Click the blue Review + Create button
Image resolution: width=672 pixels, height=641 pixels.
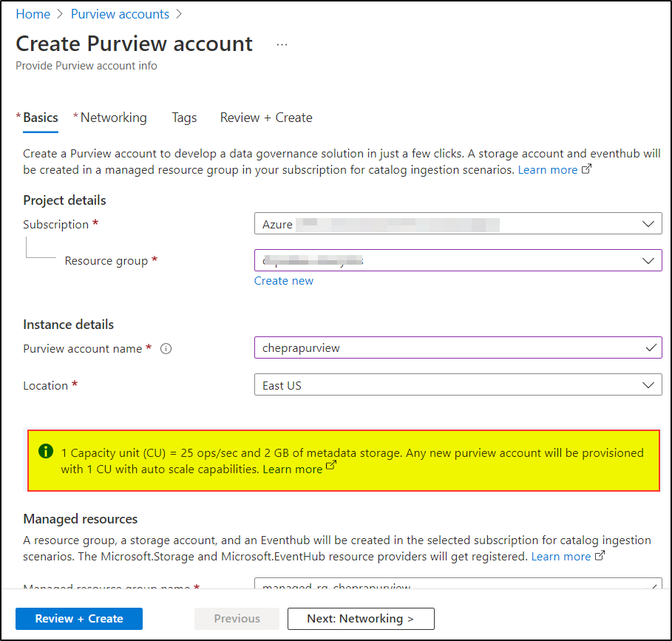79,619
